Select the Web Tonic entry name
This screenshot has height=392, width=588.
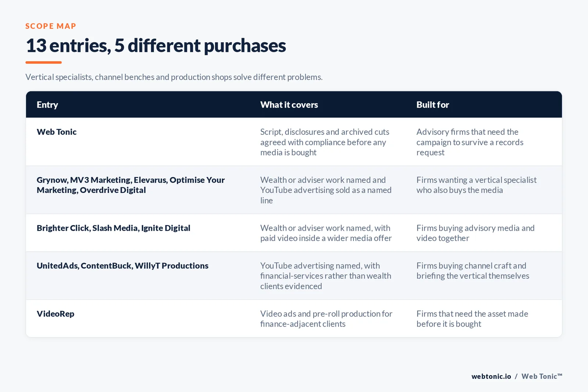(x=57, y=132)
